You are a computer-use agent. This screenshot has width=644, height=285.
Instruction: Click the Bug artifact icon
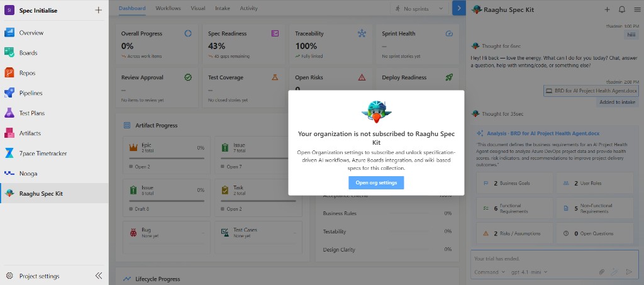tap(133, 232)
